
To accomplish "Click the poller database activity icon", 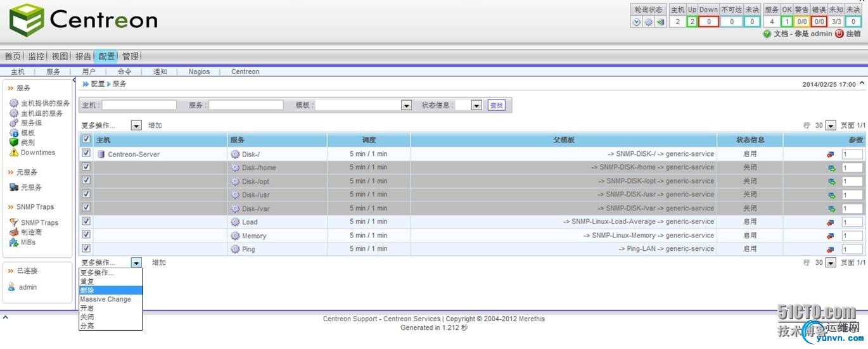I will click(x=660, y=22).
